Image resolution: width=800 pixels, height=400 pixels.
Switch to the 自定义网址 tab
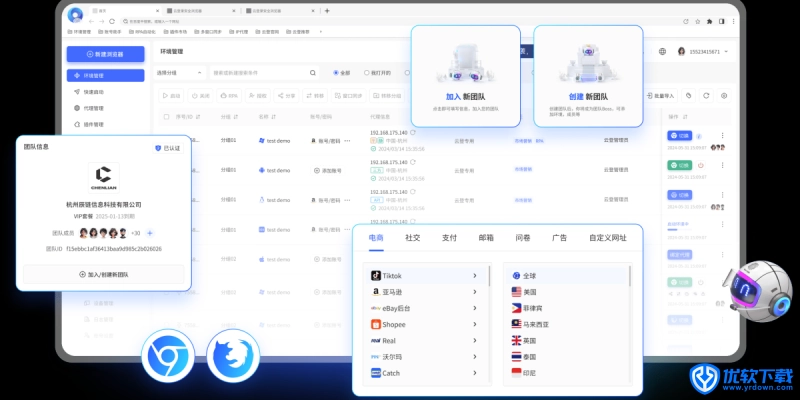(608, 238)
